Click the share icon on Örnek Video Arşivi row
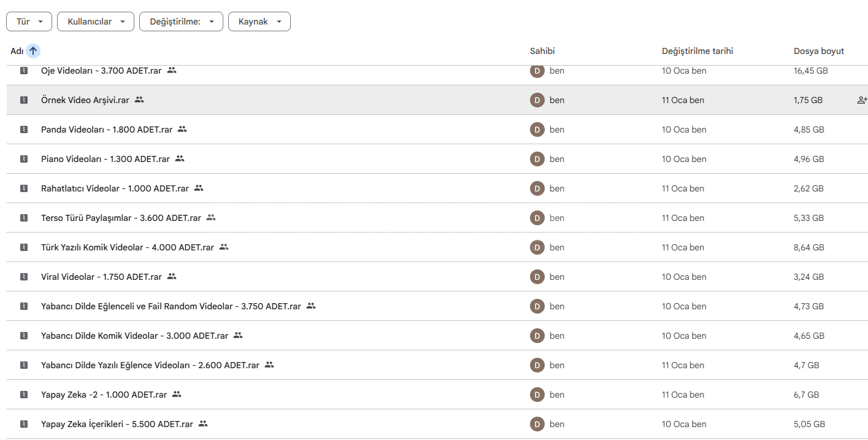The image size is (868, 440). [x=862, y=100]
